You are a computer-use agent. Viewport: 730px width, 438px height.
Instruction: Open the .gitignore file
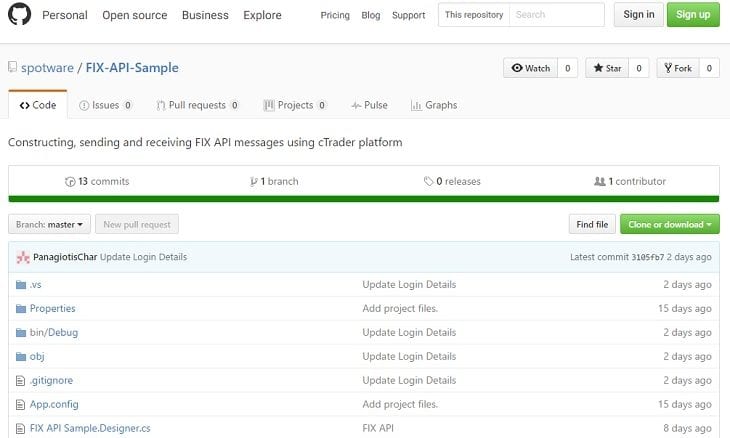(51, 381)
